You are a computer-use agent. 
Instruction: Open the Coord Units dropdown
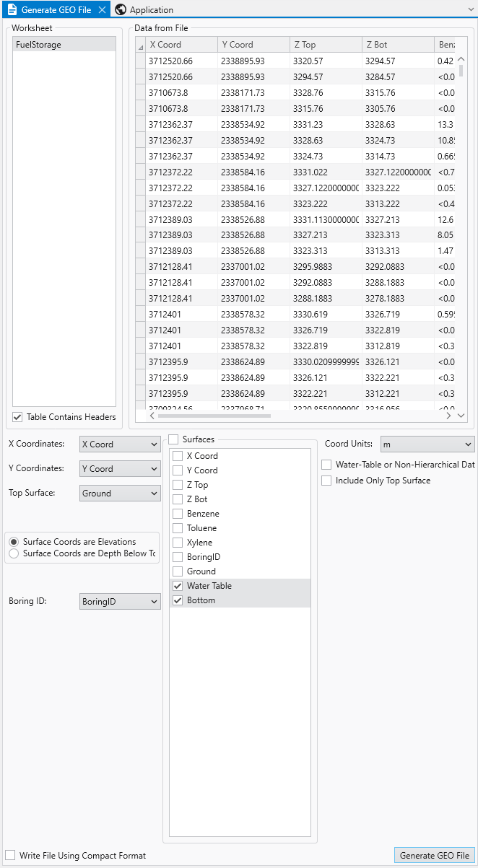pos(427,444)
